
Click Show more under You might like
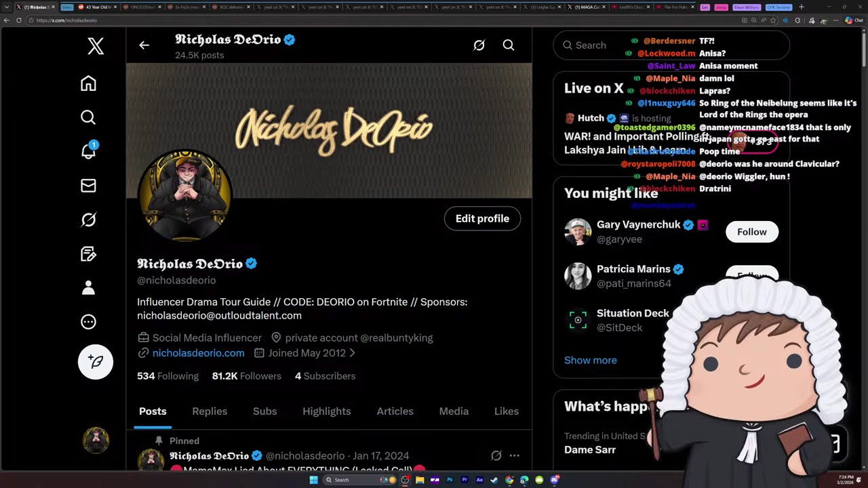pos(591,361)
